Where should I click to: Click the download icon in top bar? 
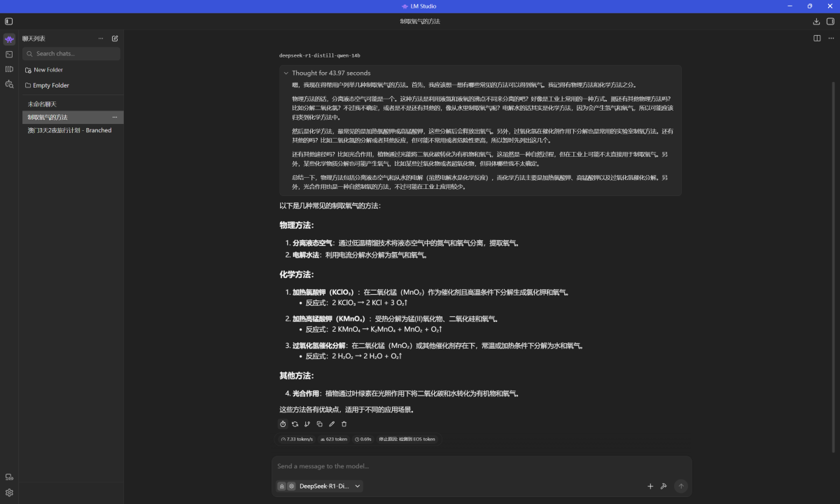point(816,22)
